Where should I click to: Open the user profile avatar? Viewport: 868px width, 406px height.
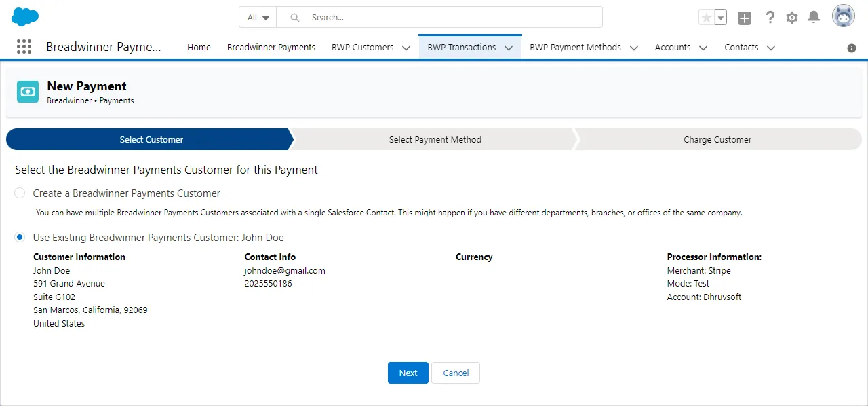pos(844,16)
